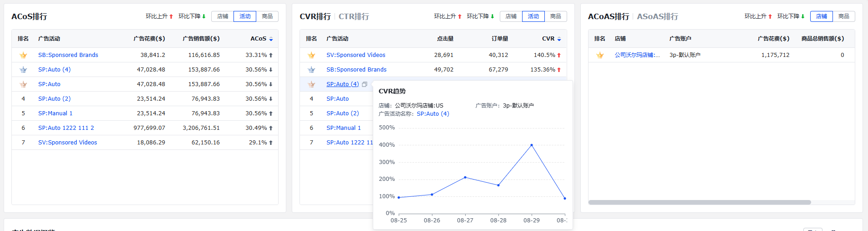
Task: Click gold crown icon beside SB:Sponsored Brands in ACoS table
Action: coord(23,55)
